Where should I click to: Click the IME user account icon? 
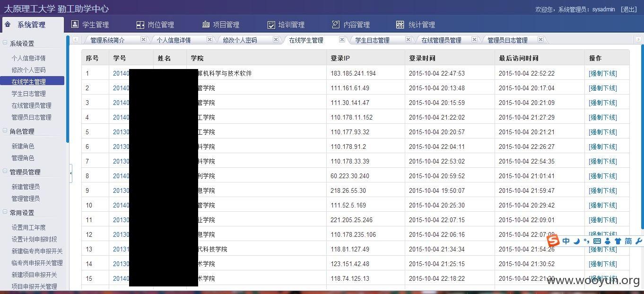[608, 241]
